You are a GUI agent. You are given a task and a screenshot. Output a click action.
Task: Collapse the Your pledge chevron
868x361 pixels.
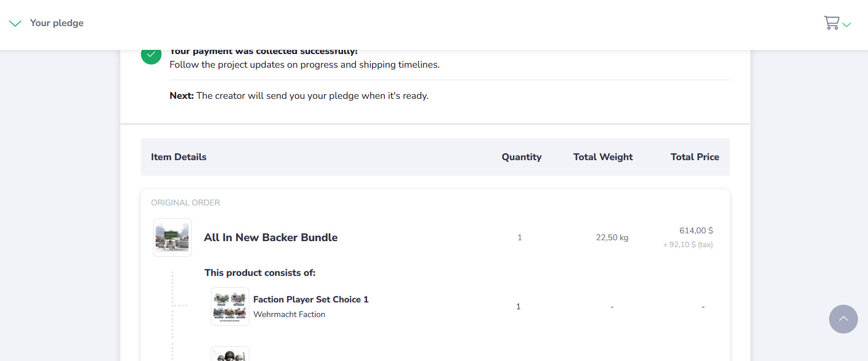pos(15,23)
